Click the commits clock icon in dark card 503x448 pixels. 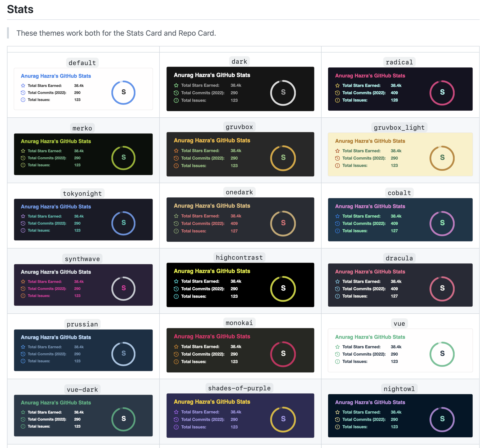[x=176, y=93]
